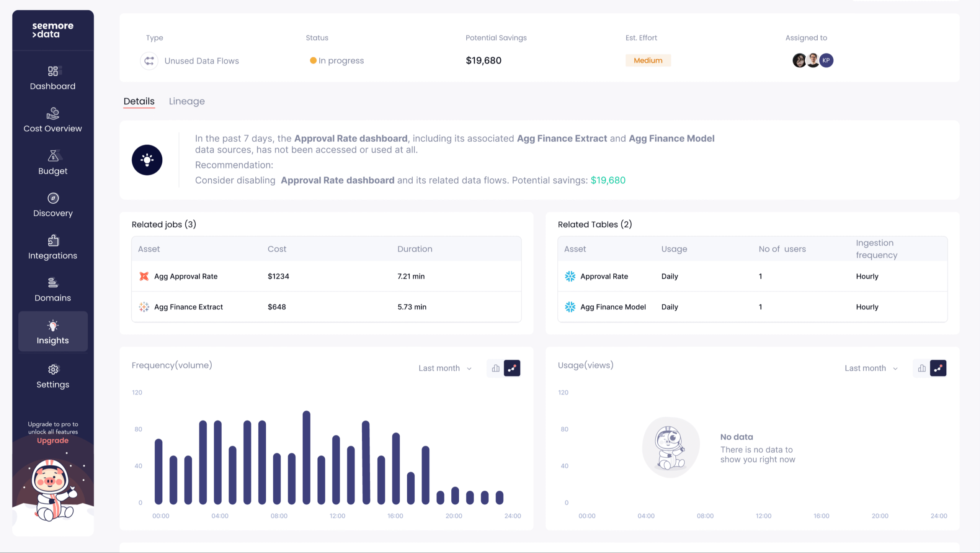Switch Usage chart to bar view

click(x=922, y=368)
